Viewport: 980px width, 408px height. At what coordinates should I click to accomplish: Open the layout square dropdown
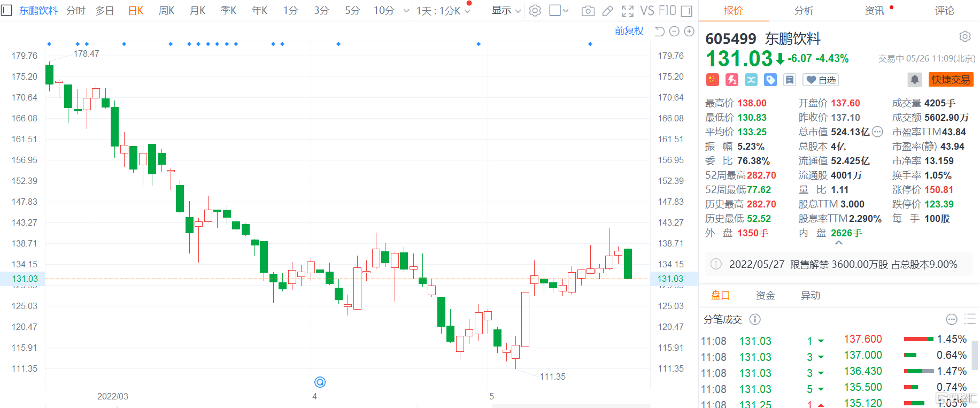click(559, 11)
